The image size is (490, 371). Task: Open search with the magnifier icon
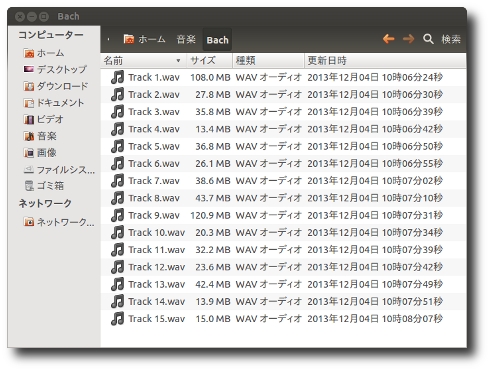pyautogui.click(x=428, y=39)
